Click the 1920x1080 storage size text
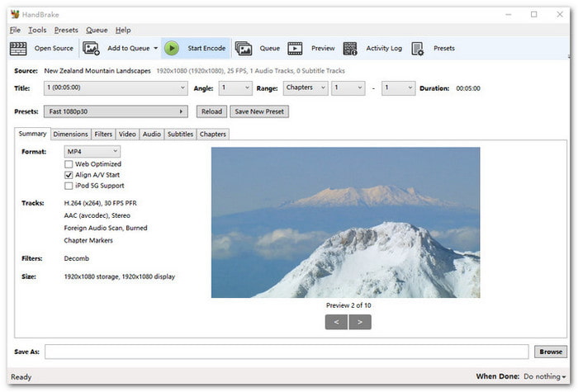The height and width of the screenshot is (392, 578). [120, 276]
